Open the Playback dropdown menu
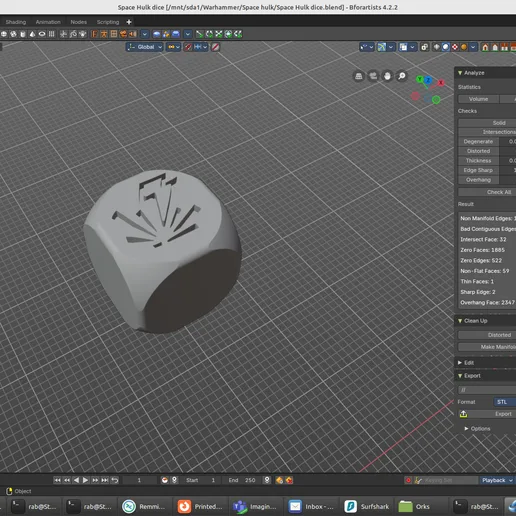 pos(497,480)
